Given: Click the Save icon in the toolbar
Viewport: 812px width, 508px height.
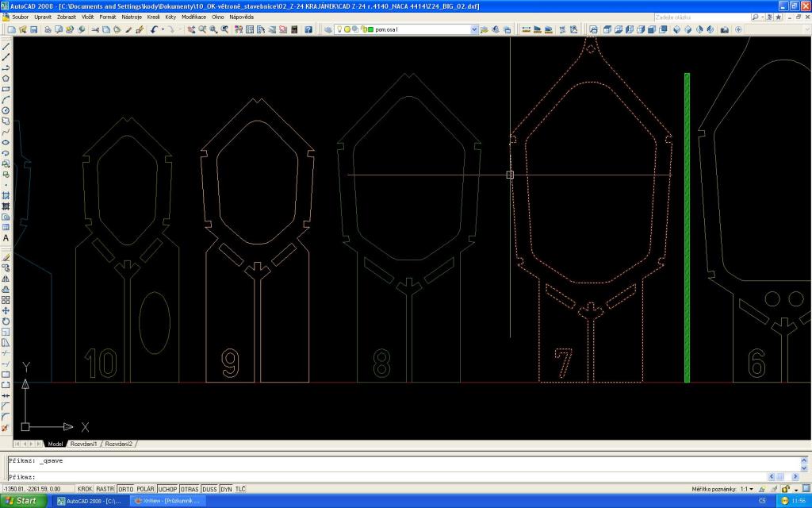Looking at the screenshot, I should coord(34,29).
